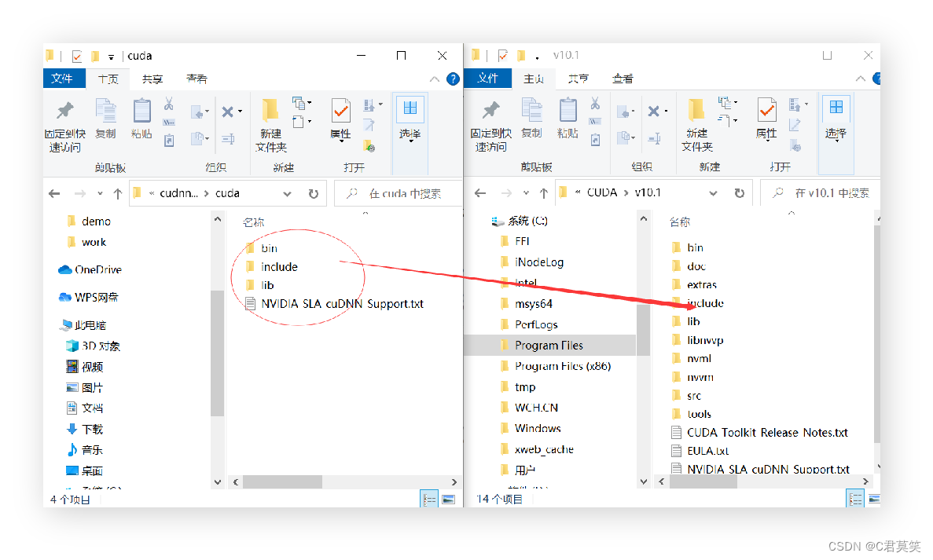Open recent locations dropdown in cuda window
Viewport: 933px width, 560px height.
pos(100,193)
